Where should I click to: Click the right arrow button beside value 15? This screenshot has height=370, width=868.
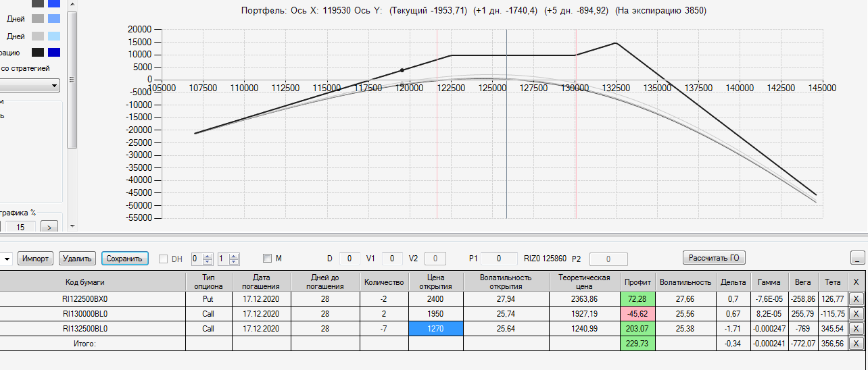49,227
